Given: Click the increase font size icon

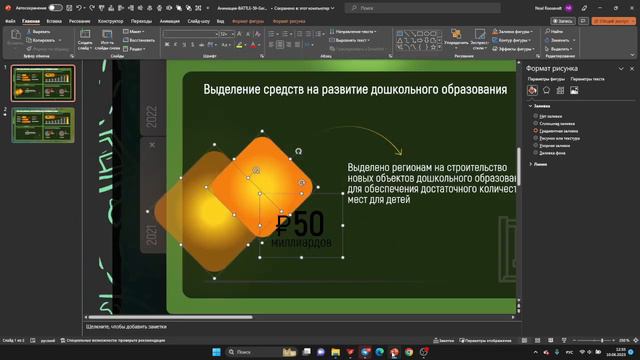Looking at the screenshot, I should (239, 34).
